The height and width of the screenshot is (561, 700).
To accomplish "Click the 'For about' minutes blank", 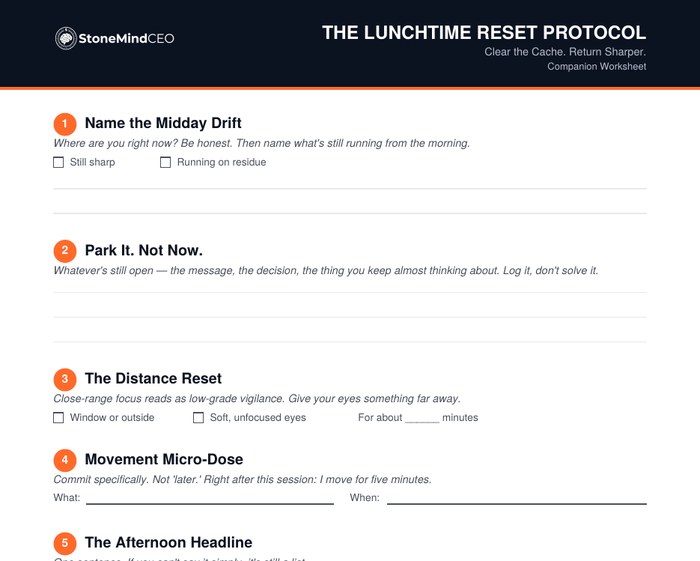I will [422, 419].
